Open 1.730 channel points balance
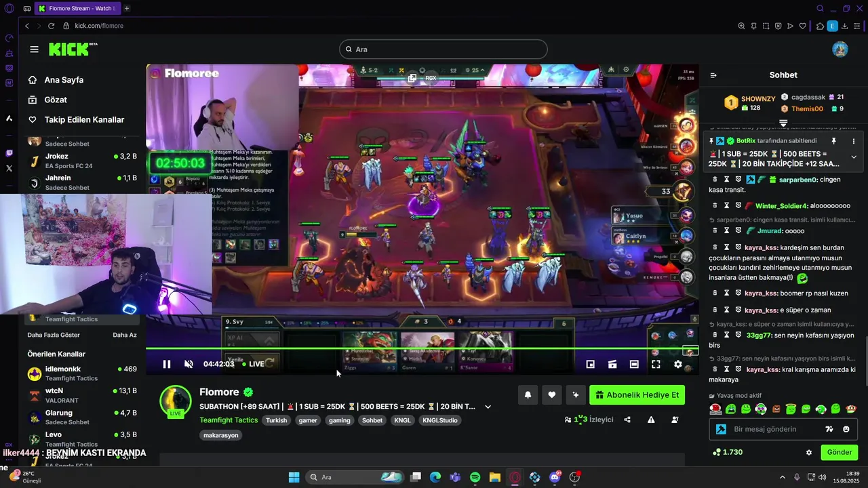The height and width of the screenshot is (488, 868). [728, 452]
